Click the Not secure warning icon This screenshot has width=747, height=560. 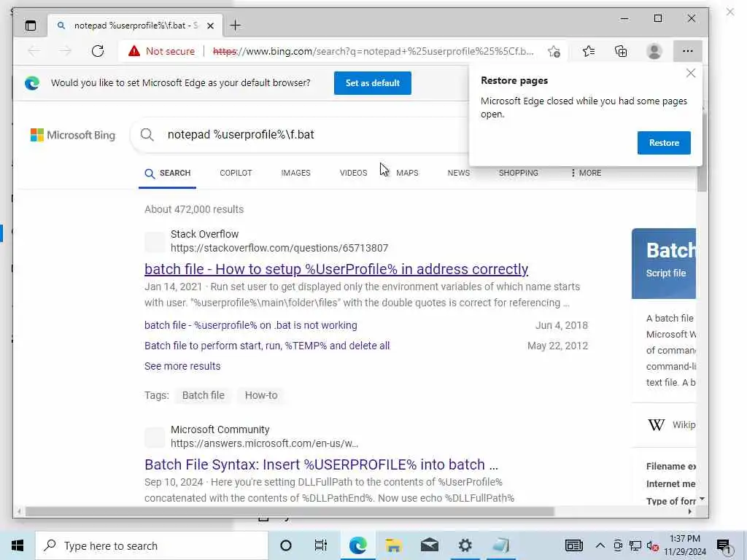click(134, 51)
